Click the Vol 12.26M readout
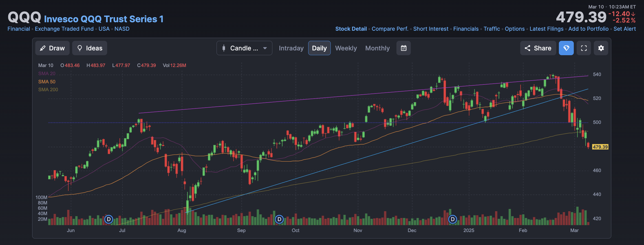The height and width of the screenshot is (245, 644). 175,65
